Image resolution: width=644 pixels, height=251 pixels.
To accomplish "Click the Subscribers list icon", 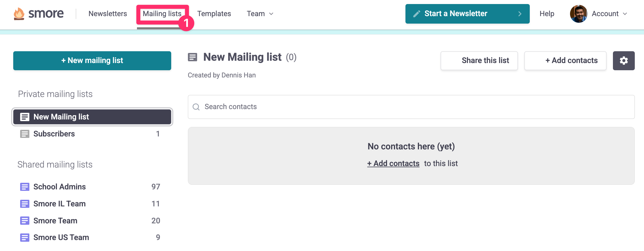I will coord(25,134).
